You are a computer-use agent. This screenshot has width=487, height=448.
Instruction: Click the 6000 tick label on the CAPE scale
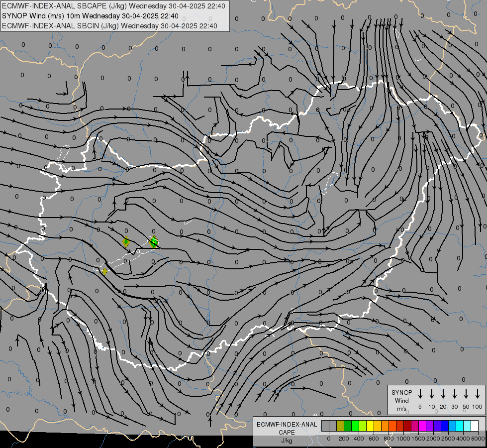[x=478, y=439]
